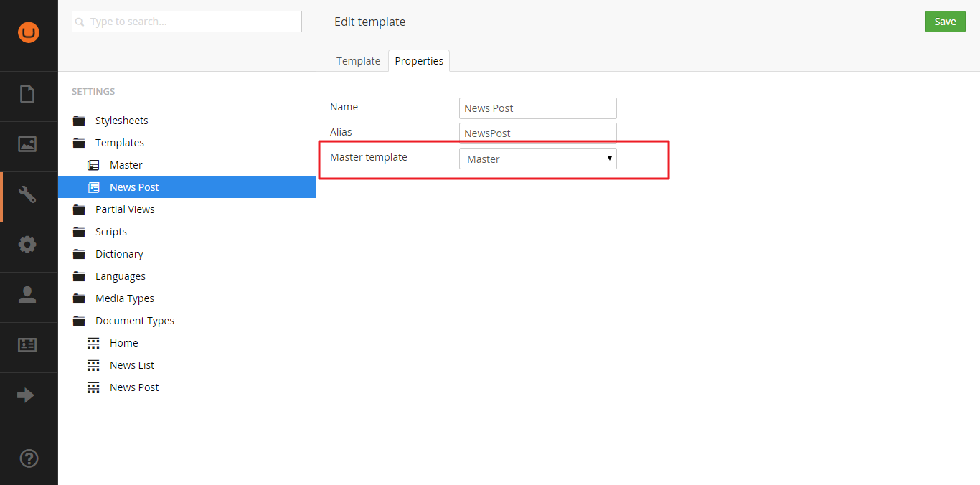Click the Master template icon
Screen dimensions: 980x485
[93, 165]
